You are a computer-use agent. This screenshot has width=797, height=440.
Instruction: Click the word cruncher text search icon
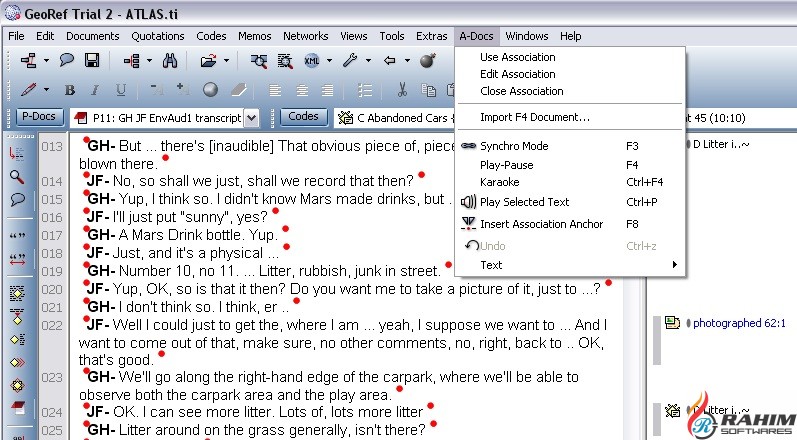(285, 61)
